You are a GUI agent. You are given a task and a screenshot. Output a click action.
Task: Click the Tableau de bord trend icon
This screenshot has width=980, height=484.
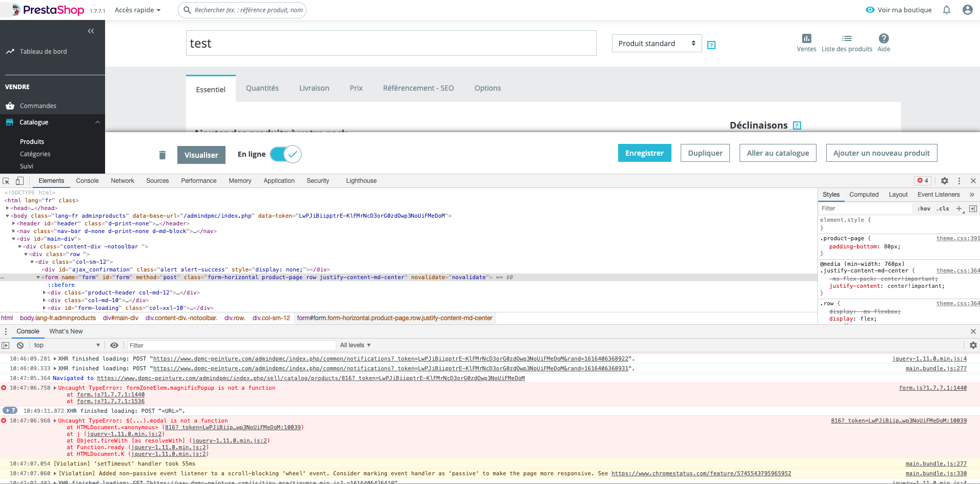tap(10, 52)
